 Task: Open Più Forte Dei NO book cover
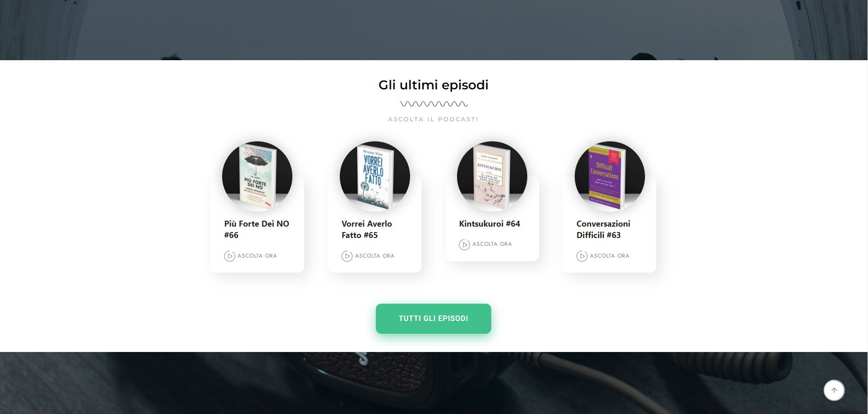[257, 176]
